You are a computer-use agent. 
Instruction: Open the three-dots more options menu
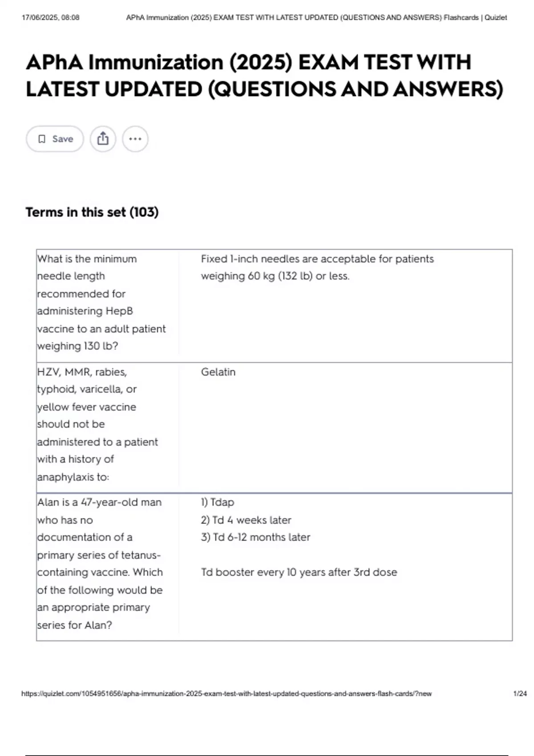tap(135, 139)
